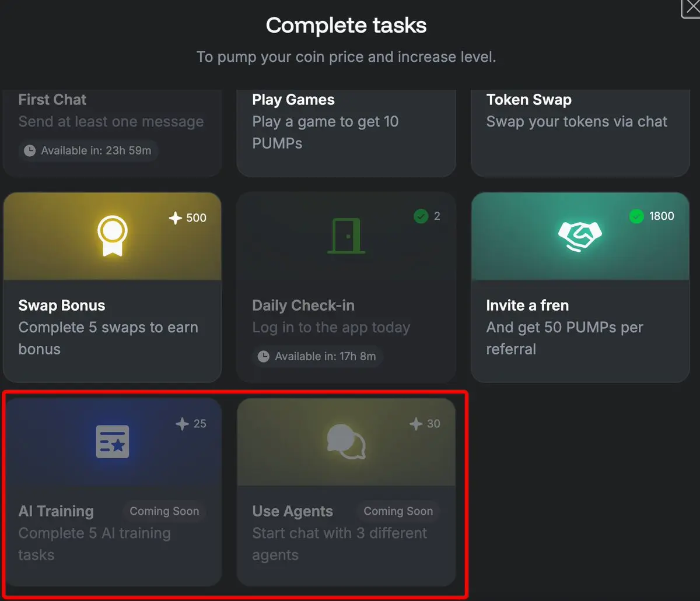Image resolution: width=700 pixels, height=601 pixels.
Task: Click the green door check-in icon
Action: click(x=346, y=236)
